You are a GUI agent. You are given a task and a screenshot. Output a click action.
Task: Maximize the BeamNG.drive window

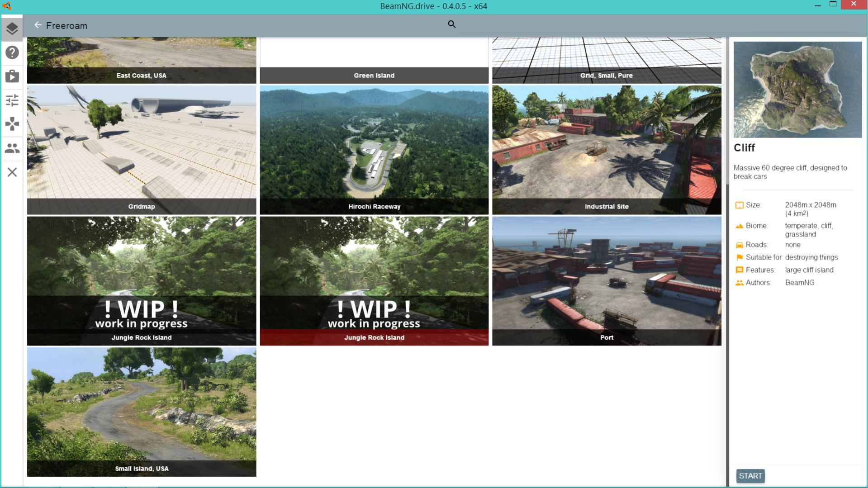pos(833,4)
